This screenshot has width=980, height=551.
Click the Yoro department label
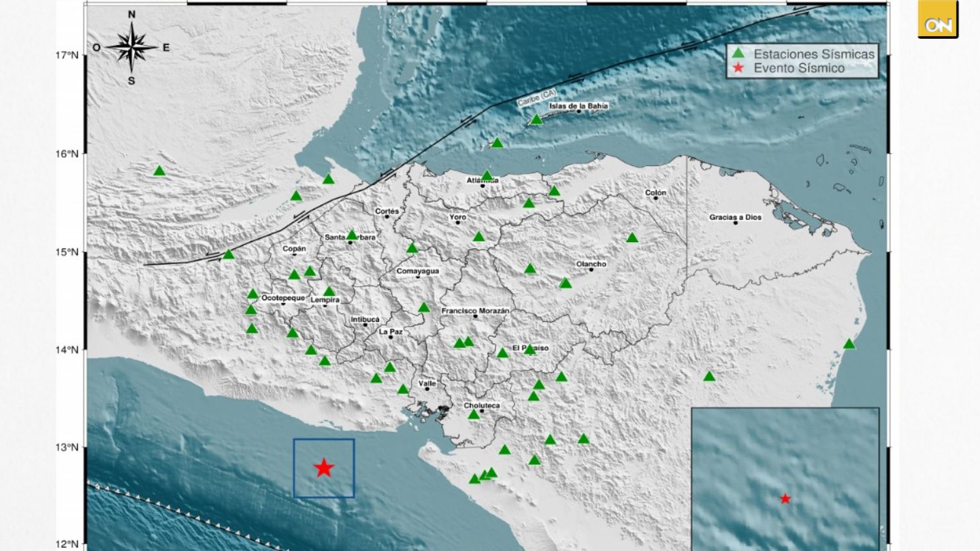458,218
